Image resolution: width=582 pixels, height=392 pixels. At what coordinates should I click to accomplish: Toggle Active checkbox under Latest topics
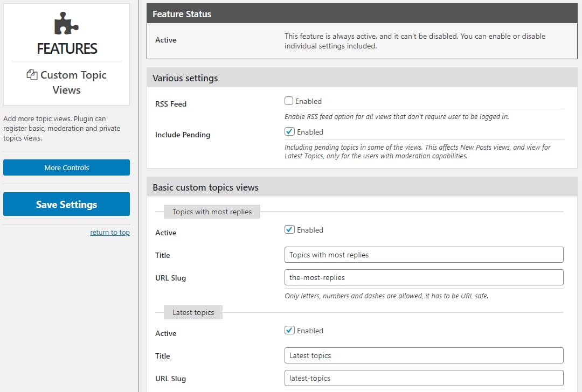click(x=289, y=331)
